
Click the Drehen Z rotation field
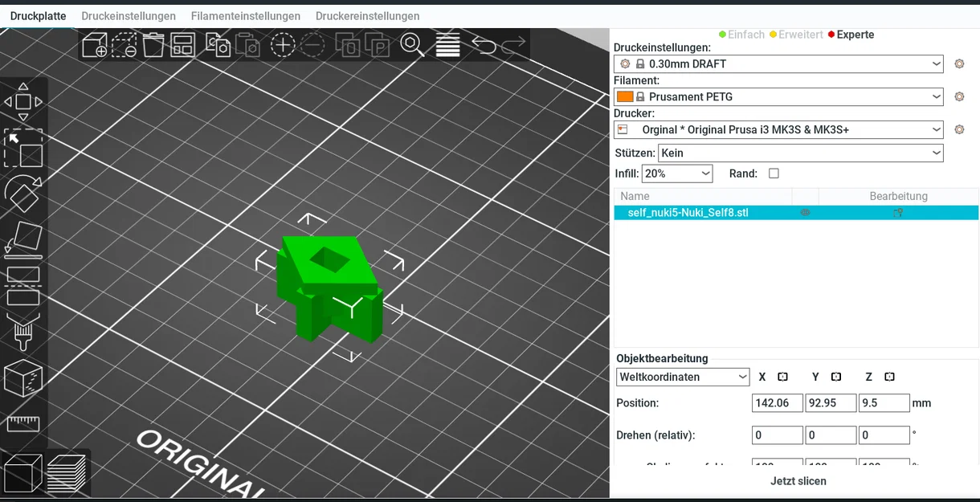tap(884, 435)
